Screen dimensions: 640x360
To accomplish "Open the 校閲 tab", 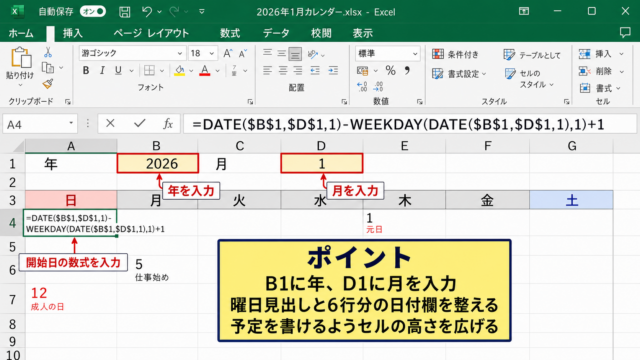I will 321,33.
